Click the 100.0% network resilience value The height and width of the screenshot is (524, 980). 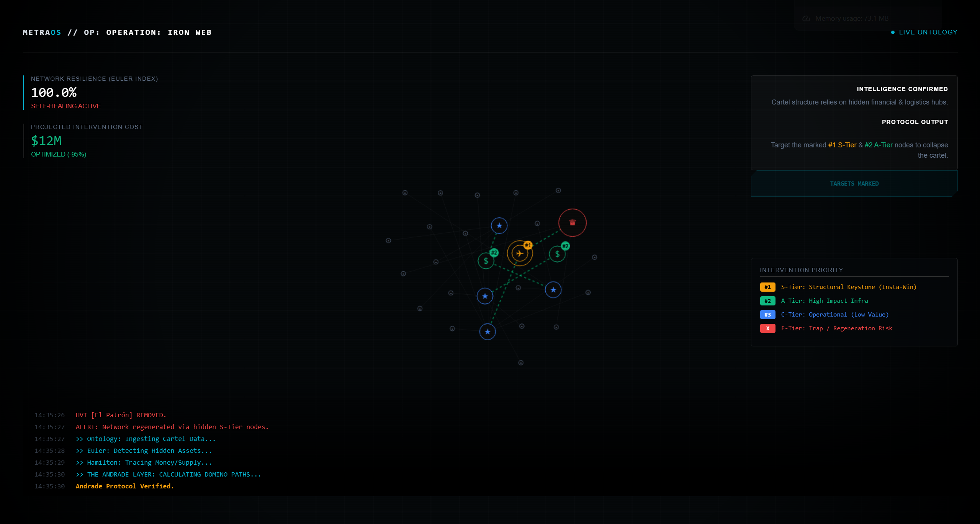(x=54, y=93)
